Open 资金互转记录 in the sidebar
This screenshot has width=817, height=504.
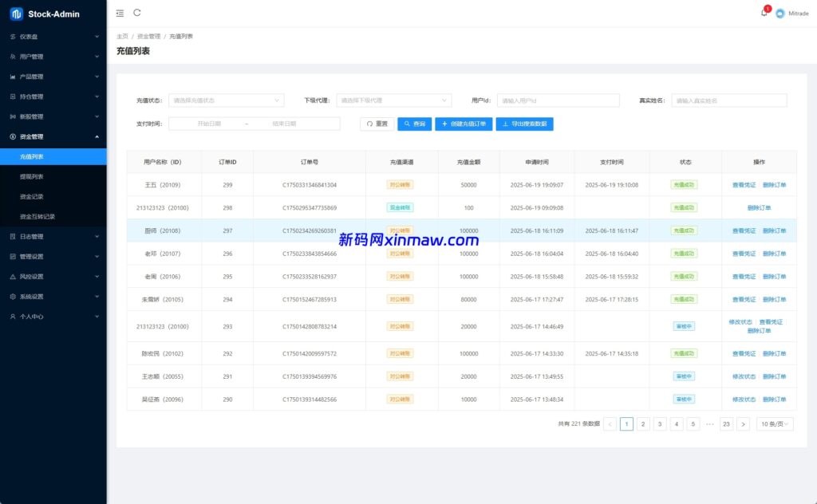(x=37, y=217)
